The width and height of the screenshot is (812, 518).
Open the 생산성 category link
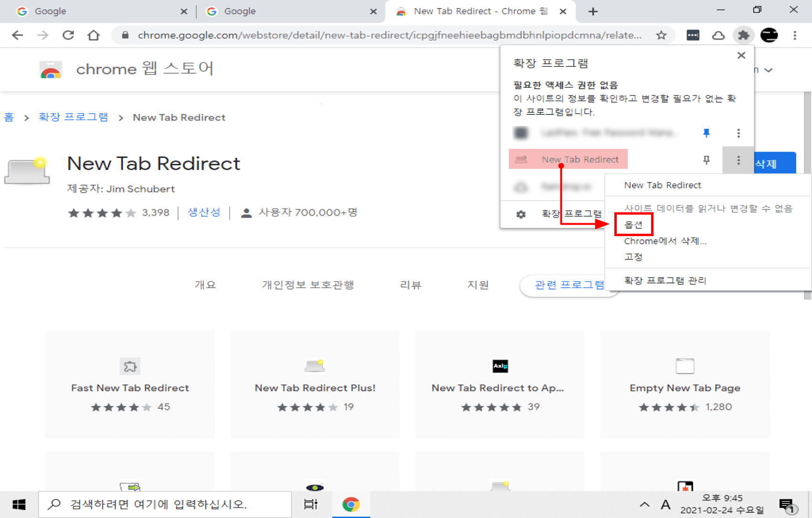click(x=204, y=212)
